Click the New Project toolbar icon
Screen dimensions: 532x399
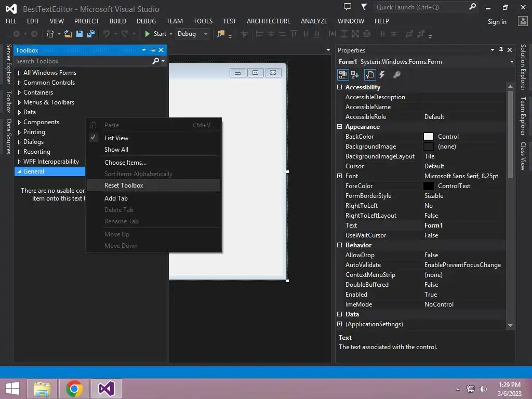[50, 34]
